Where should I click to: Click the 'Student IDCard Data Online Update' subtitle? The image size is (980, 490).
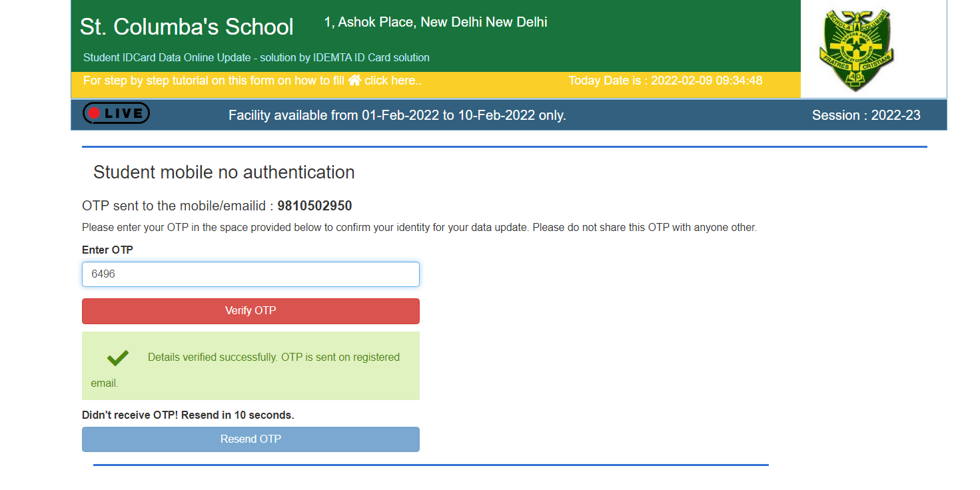pos(256,58)
